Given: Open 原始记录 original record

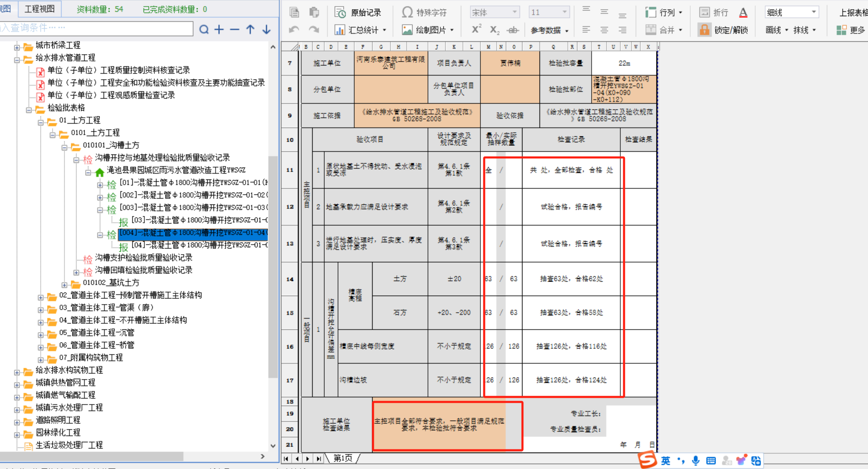Looking at the screenshot, I should (x=358, y=13).
